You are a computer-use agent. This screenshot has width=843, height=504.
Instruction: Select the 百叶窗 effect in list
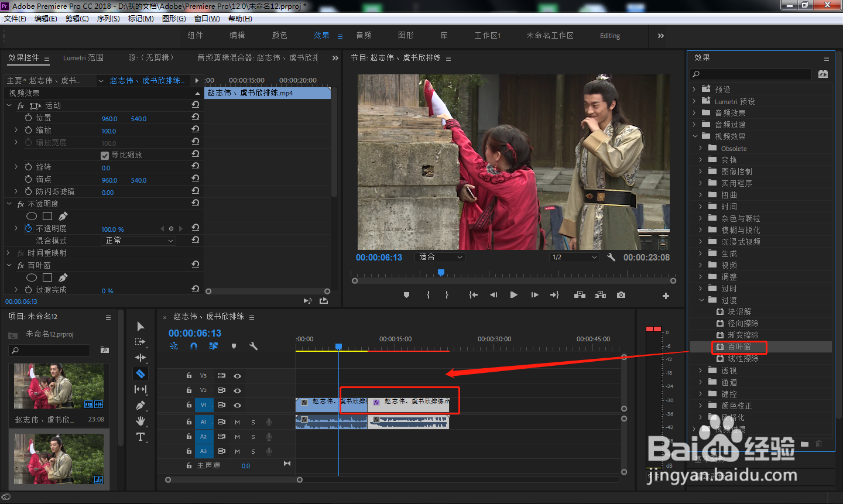click(x=739, y=347)
